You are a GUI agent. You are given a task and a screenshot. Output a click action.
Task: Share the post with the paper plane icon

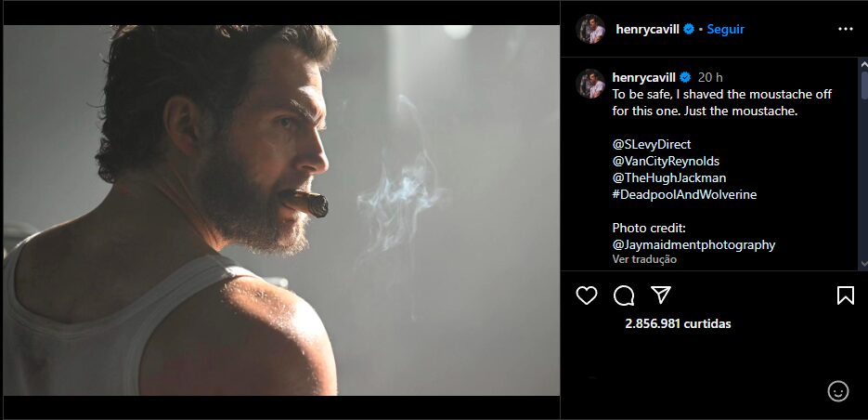point(660,295)
